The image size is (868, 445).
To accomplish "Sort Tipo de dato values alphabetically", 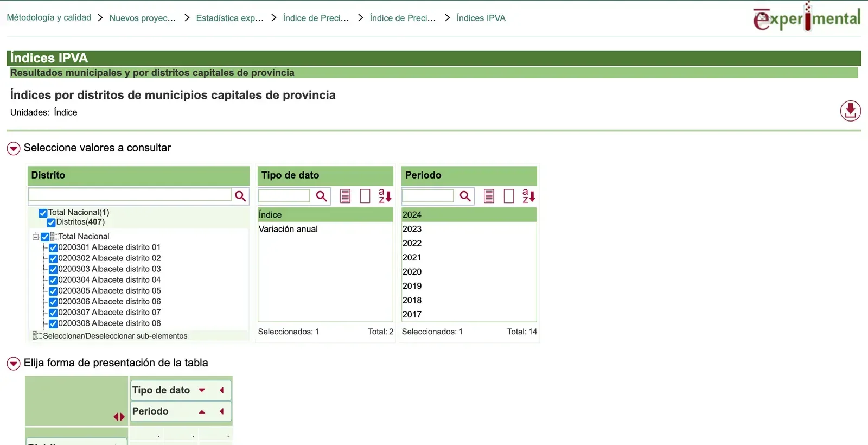I will 385,196.
